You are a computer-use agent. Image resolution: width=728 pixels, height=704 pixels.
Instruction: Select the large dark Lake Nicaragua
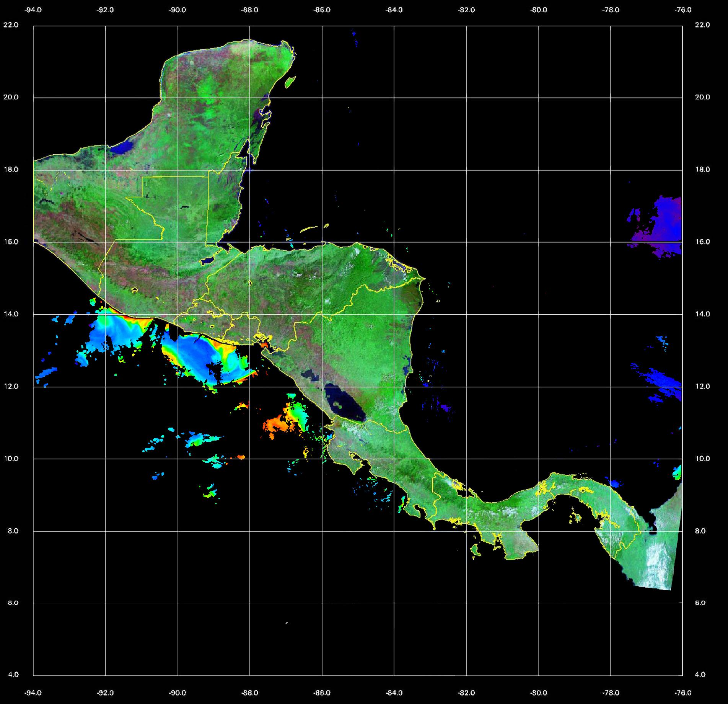(x=344, y=404)
